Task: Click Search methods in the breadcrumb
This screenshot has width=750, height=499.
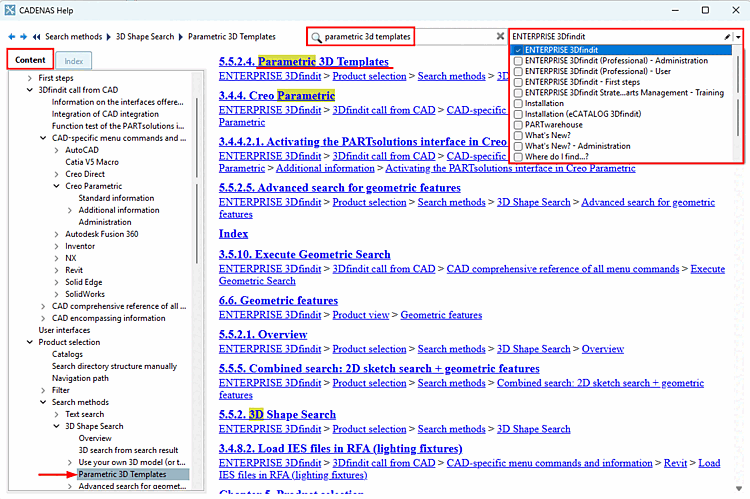Action: pyautogui.click(x=74, y=37)
